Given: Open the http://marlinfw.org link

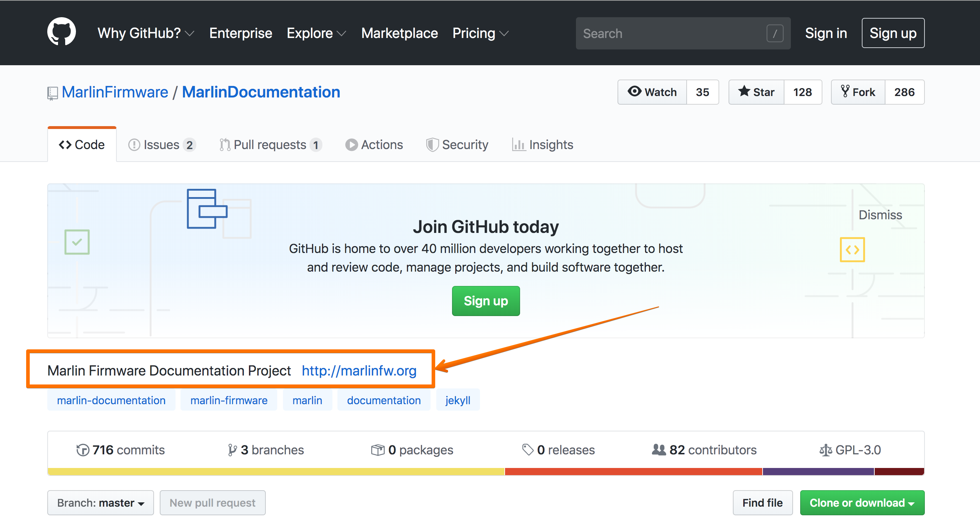Looking at the screenshot, I should click(359, 370).
